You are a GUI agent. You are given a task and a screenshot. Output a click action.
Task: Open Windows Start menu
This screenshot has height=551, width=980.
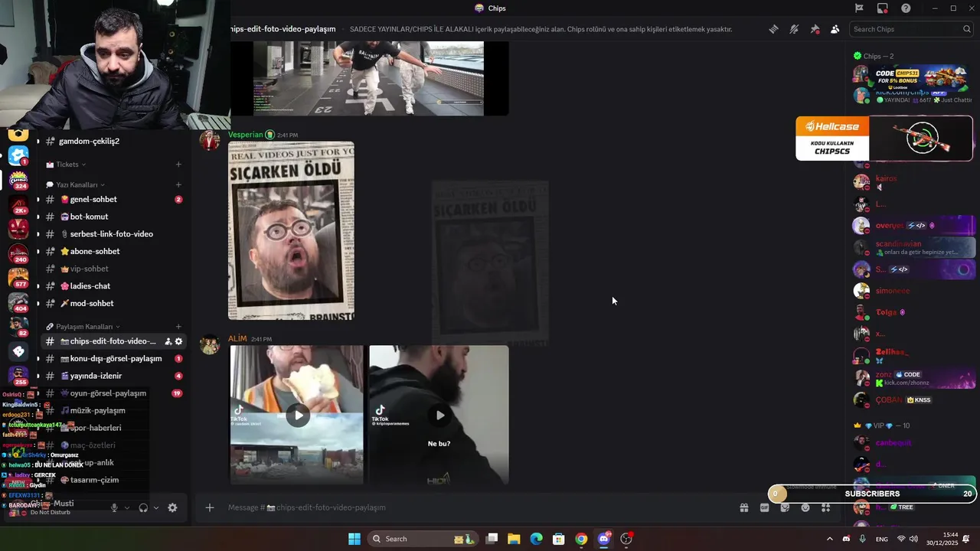click(x=354, y=539)
